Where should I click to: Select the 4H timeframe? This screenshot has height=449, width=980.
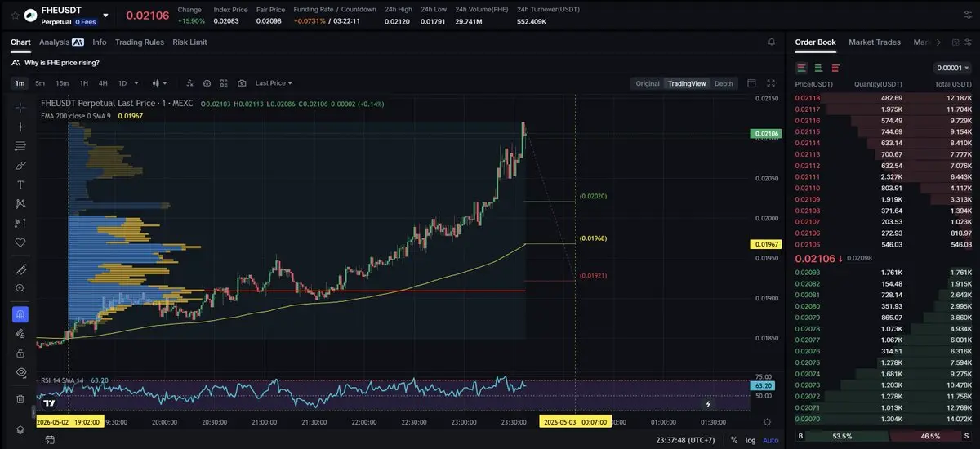pos(103,83)
